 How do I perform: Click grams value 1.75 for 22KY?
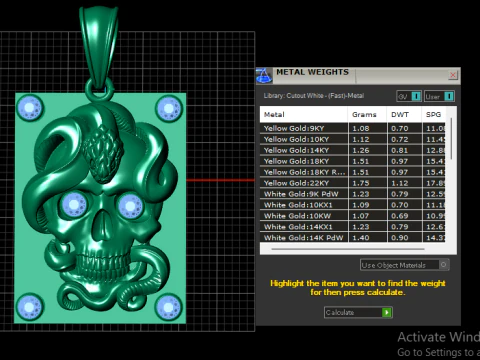pos(361,183)
